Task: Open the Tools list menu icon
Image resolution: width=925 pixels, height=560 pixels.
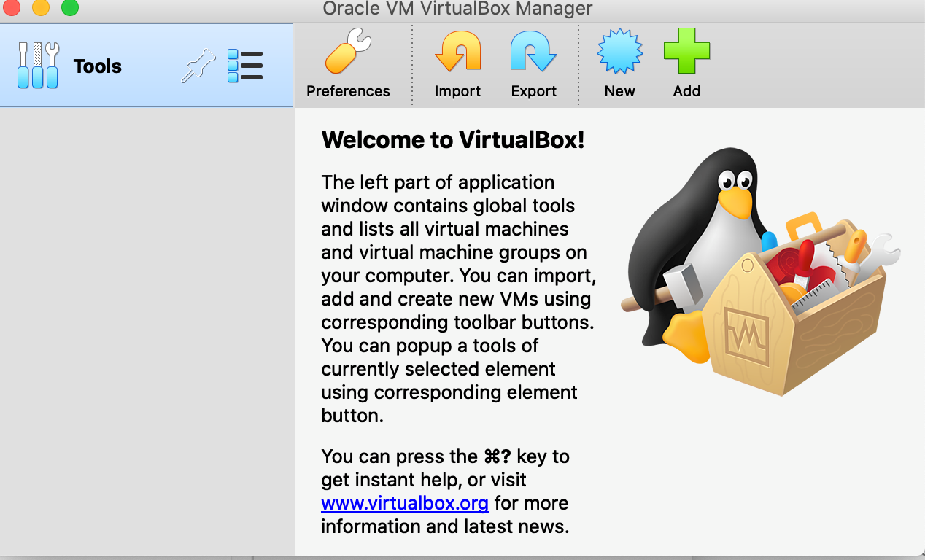Action: coord(245,66)
